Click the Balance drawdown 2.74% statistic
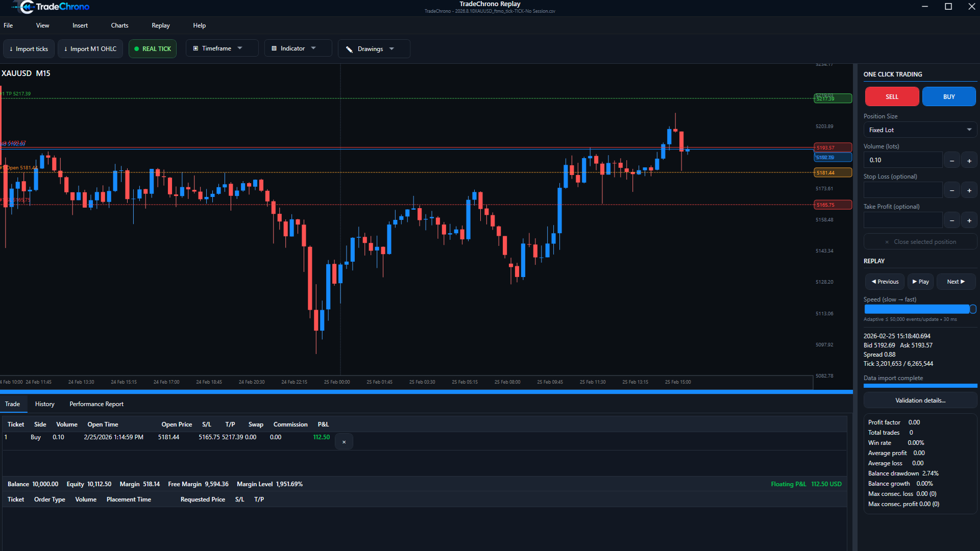The height and width of the screenshot is (551, 980). (903, 473)
